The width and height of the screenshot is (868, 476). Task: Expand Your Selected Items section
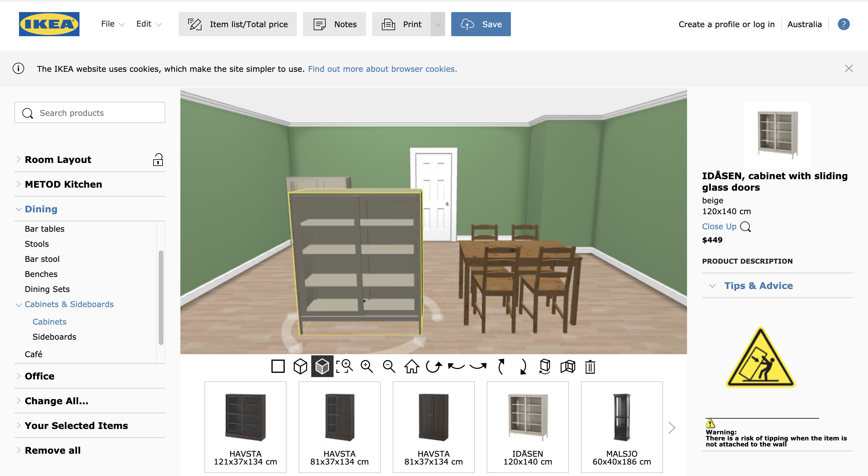[x=76, y=425]
